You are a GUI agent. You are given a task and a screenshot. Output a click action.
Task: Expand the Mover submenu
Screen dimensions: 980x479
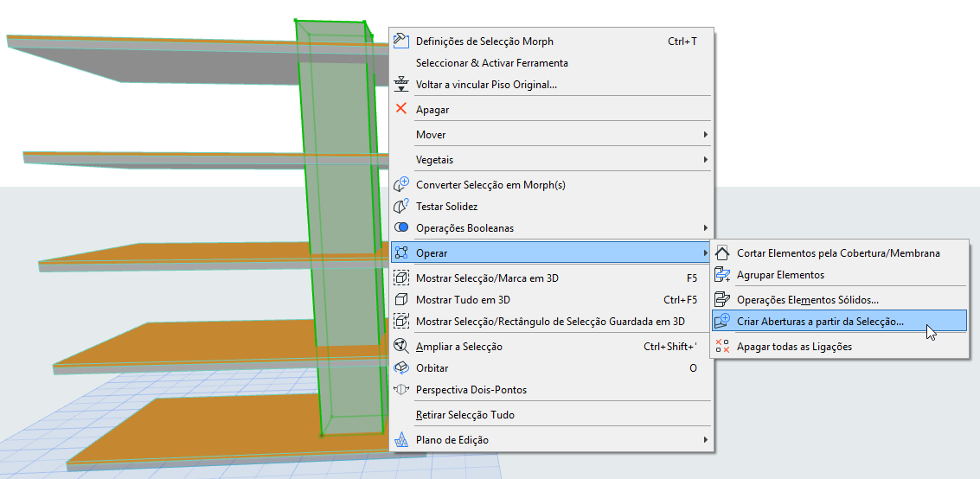click(x=551, y=134)
